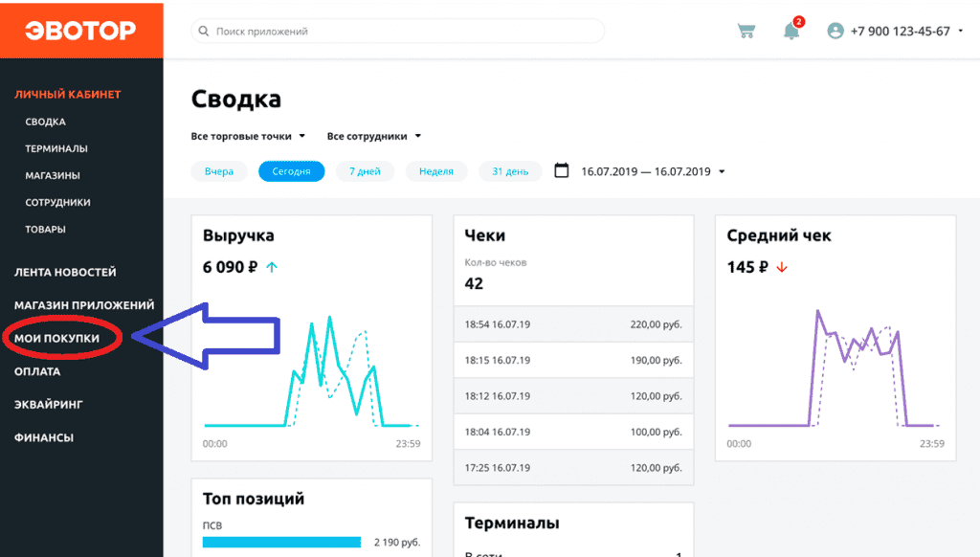
Task: Open 'Все сотрудники' dropdown
Action: coord(374,136)
